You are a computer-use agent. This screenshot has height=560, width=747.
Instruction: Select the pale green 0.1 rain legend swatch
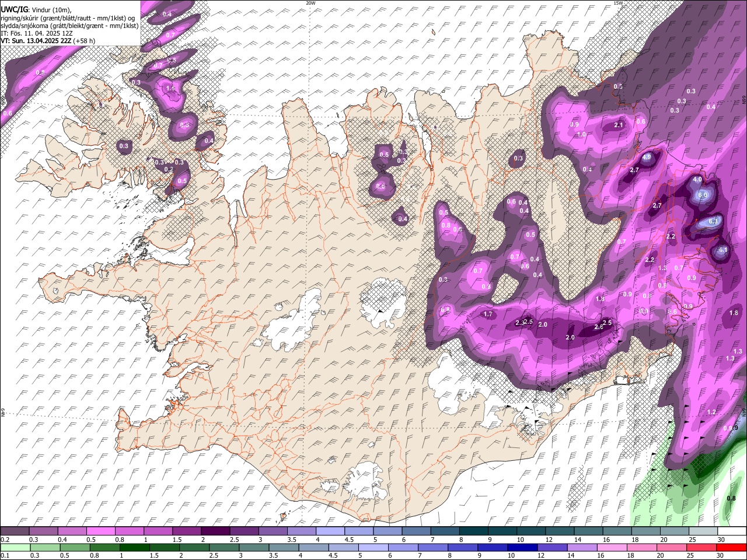point(15,547)
